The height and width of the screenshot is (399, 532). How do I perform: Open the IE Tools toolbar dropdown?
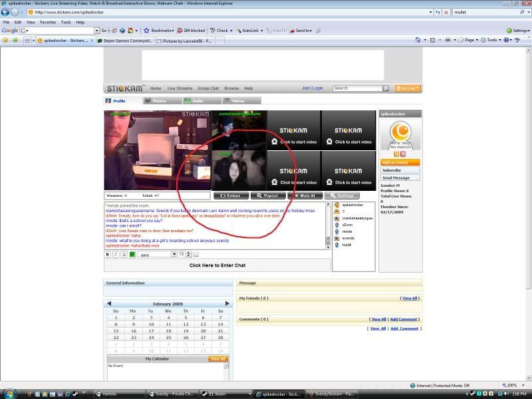[492, 40]
